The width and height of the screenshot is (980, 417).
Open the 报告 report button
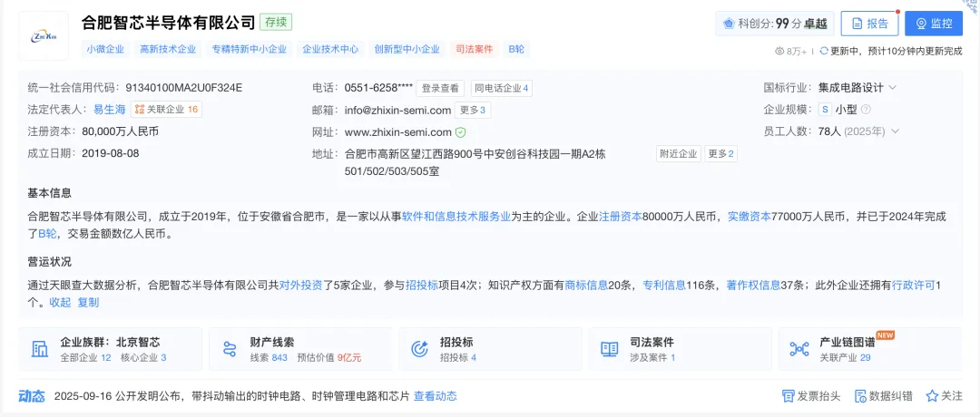pyautogui.click(x=869, y=24)
